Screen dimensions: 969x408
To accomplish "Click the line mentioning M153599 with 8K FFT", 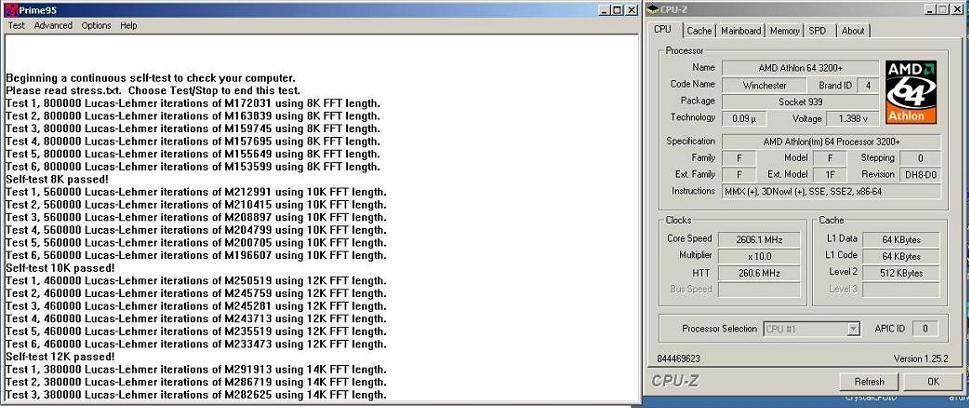I will click(193, 167).
